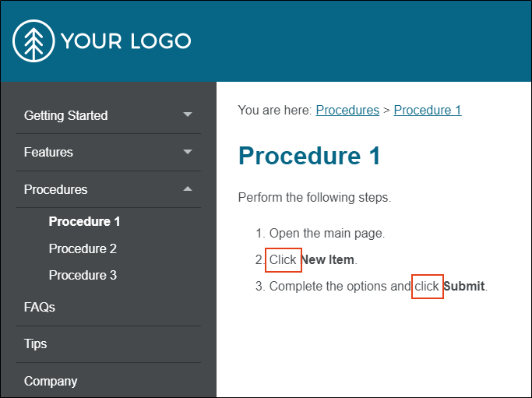
Task: Click the YOUR LOGO header text
Action: point(126,41)
